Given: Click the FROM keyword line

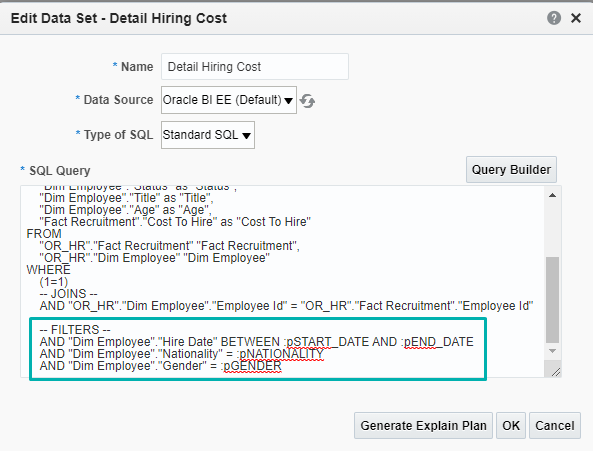Looking at the screenshot, I should click(44, 234).
